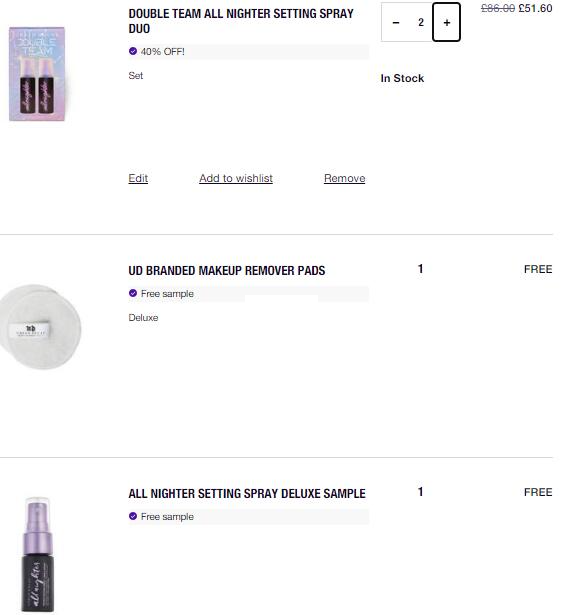565x615 pixels.
Task: Click the 40% OFF! promotion label
Action: pos(162,51)
